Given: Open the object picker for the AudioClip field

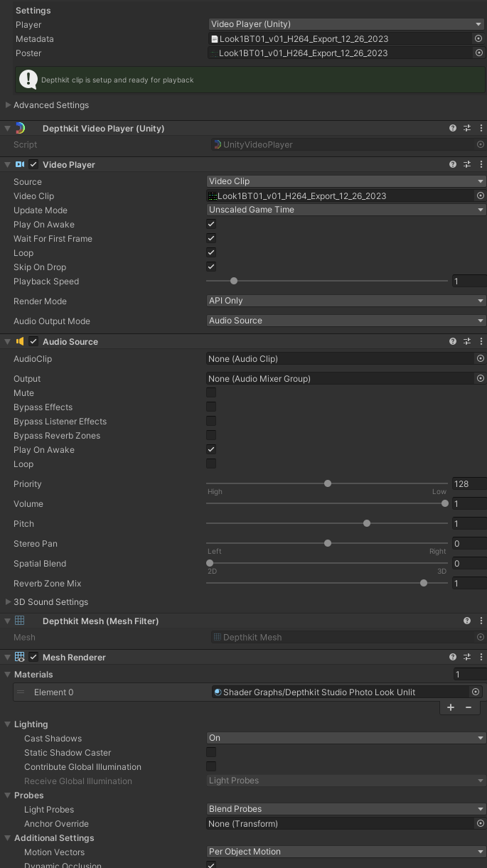Looking at the screenshot, I should point(480,359).
